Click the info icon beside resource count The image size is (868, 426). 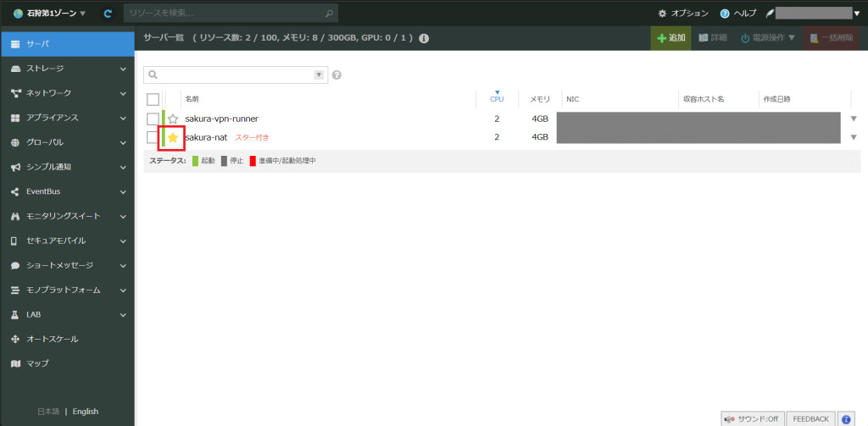[x=424, y=39]
